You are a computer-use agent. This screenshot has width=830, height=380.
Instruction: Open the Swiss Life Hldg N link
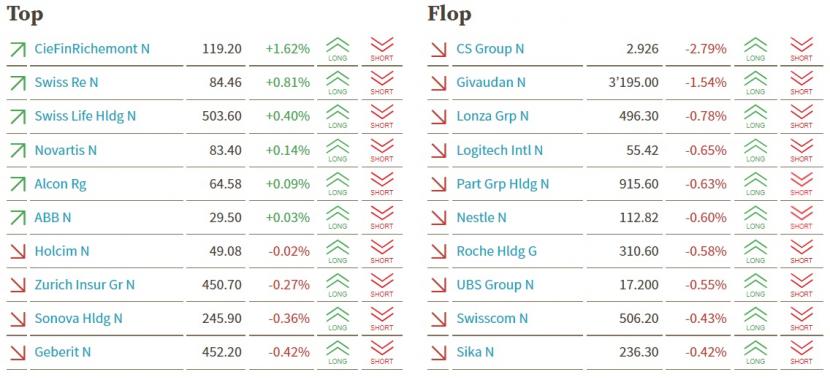[x=85, y=116]
